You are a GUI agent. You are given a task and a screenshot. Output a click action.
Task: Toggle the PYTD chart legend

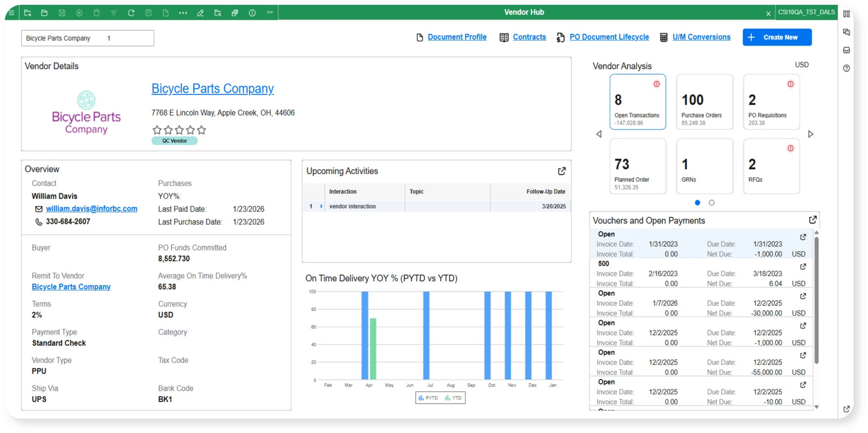(429, 398)
